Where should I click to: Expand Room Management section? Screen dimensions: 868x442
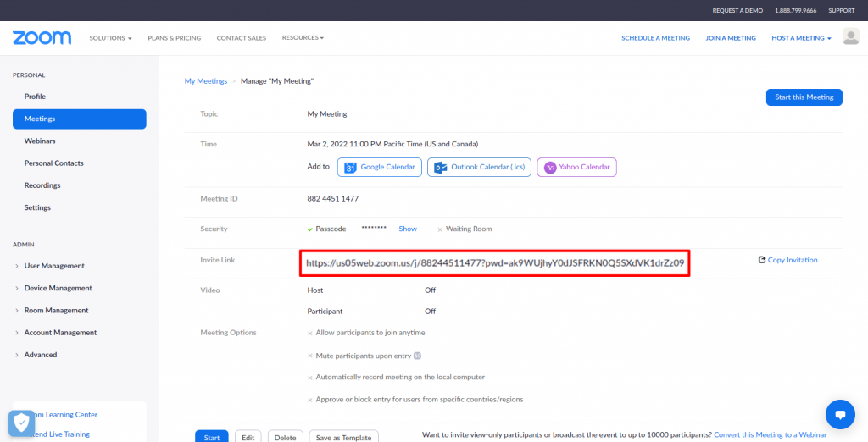pos(56,311)
